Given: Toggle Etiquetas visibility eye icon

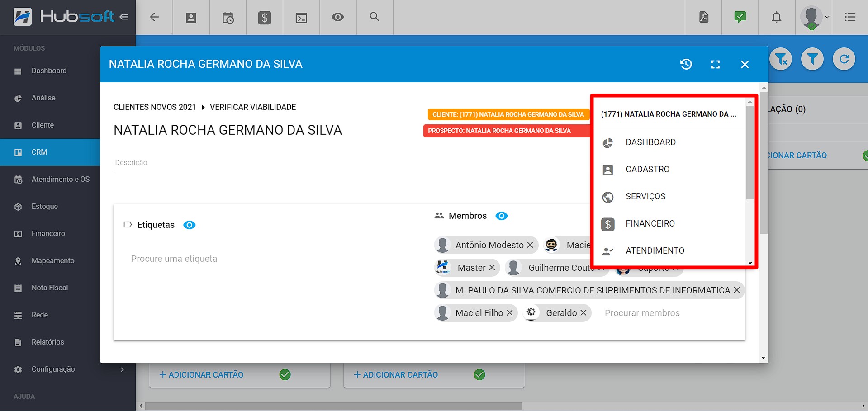Looking at the screenshot, I should pos(189,225).
